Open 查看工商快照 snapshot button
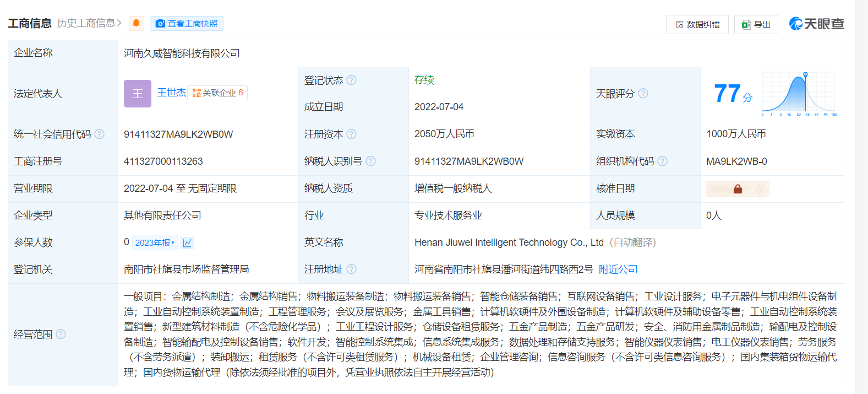 tap(187, 23)
